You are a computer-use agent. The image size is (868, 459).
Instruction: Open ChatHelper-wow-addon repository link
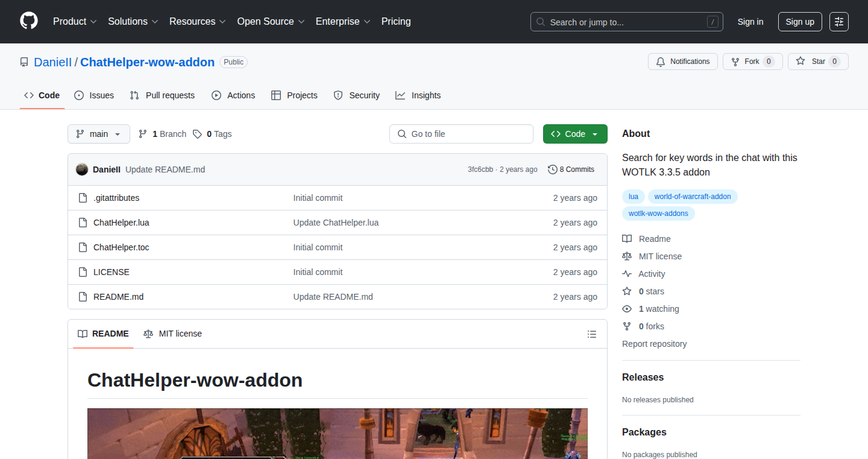click(x=147, y=62)
